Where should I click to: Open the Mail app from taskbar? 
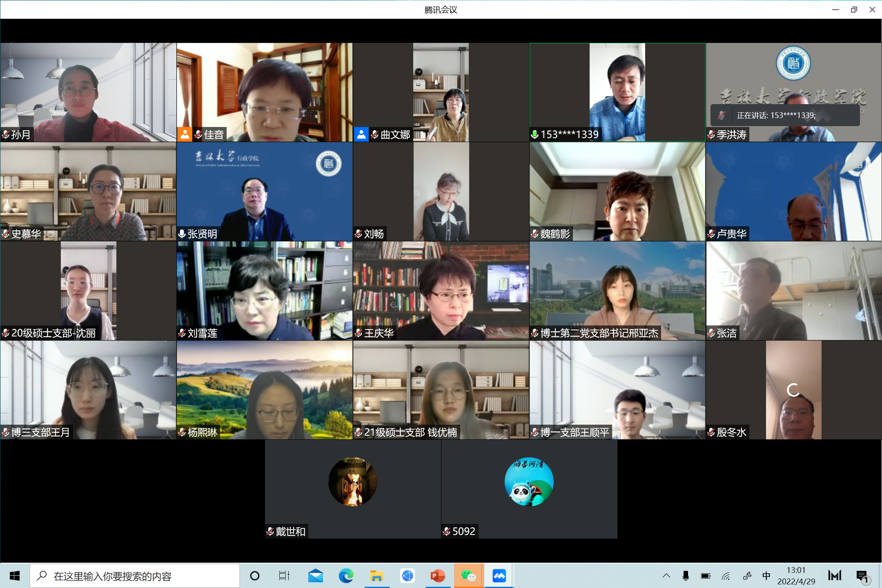[315, 576]
